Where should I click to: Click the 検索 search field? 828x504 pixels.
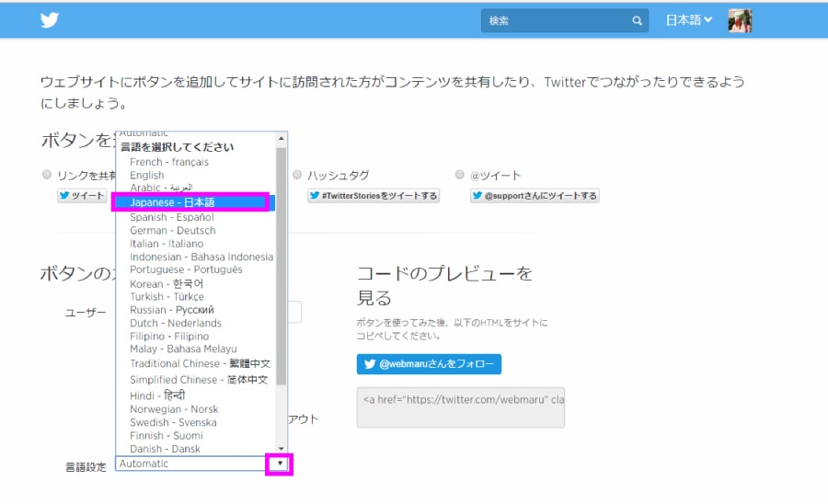pyautogui.click(x=565, y=20)
